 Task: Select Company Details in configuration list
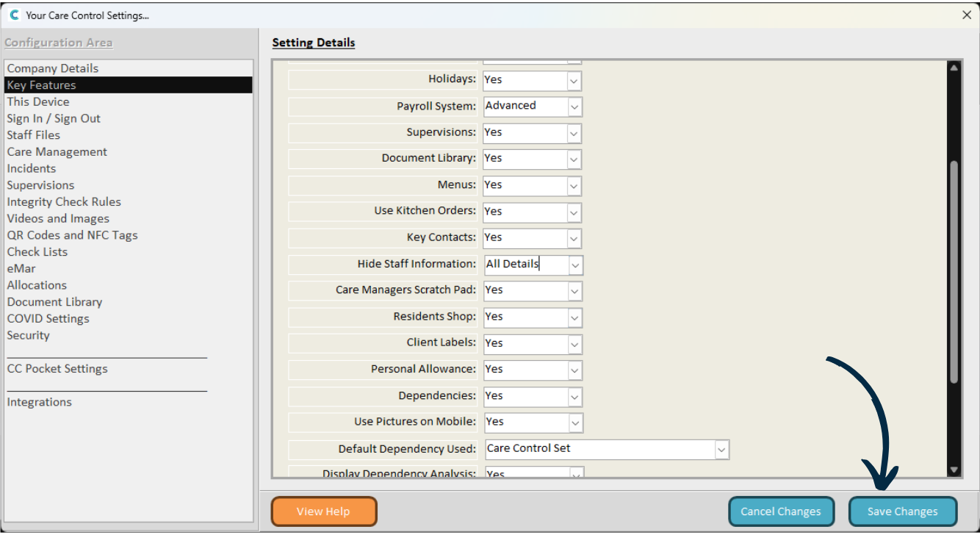53,68
